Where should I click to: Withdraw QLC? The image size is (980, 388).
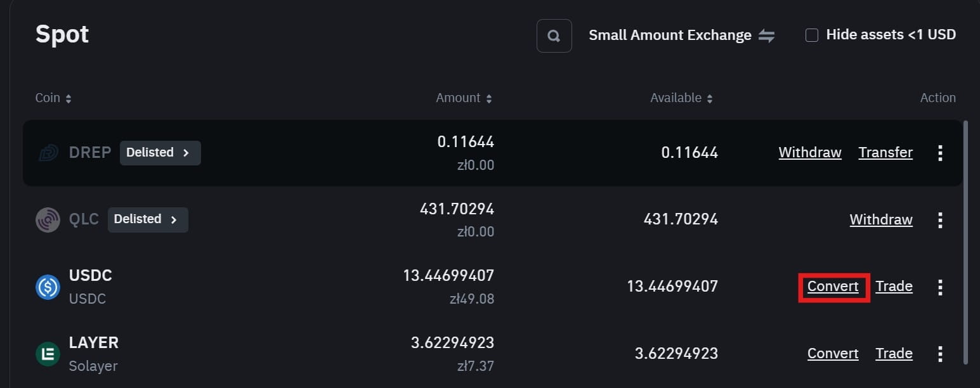point(881,220)
